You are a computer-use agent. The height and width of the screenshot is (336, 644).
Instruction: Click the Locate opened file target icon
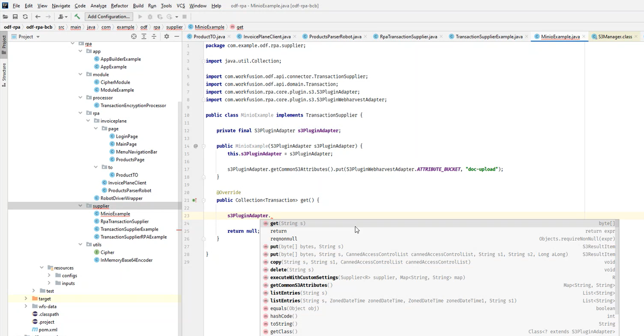[x=134, y=36]
